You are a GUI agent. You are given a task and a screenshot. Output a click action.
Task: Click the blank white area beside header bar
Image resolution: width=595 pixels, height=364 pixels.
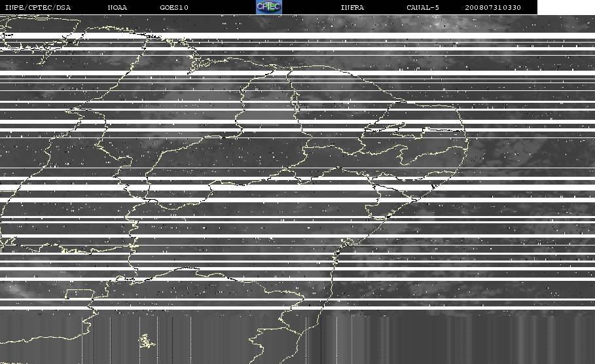tap(566, 7)
